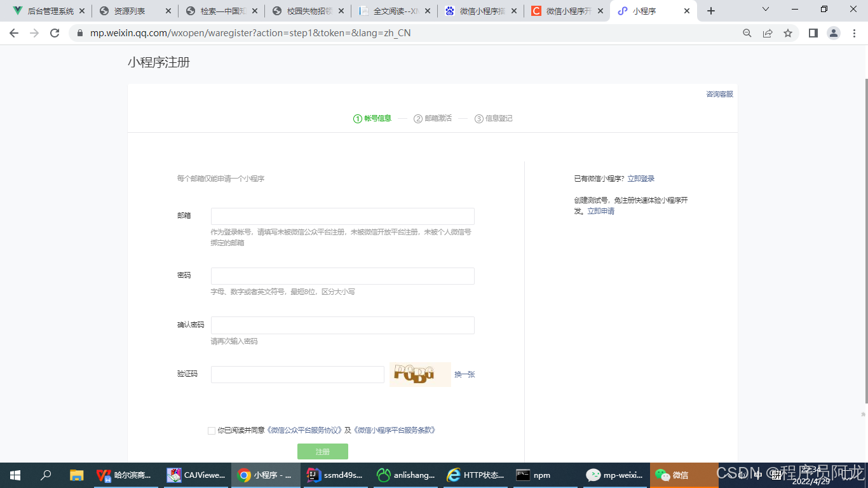Refresh captcha with 换一张 link
Screen dimensions: 868x488
pos(465,374)
